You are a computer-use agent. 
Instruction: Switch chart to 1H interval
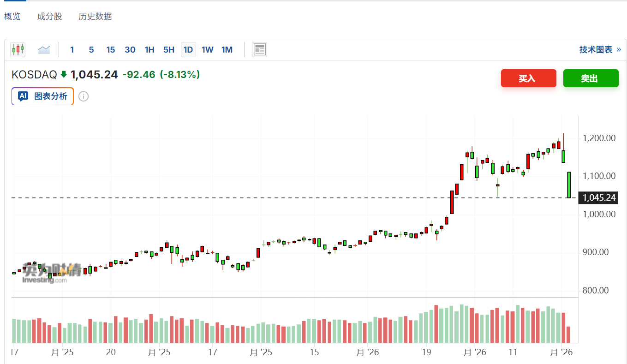(x=149, y=50)
